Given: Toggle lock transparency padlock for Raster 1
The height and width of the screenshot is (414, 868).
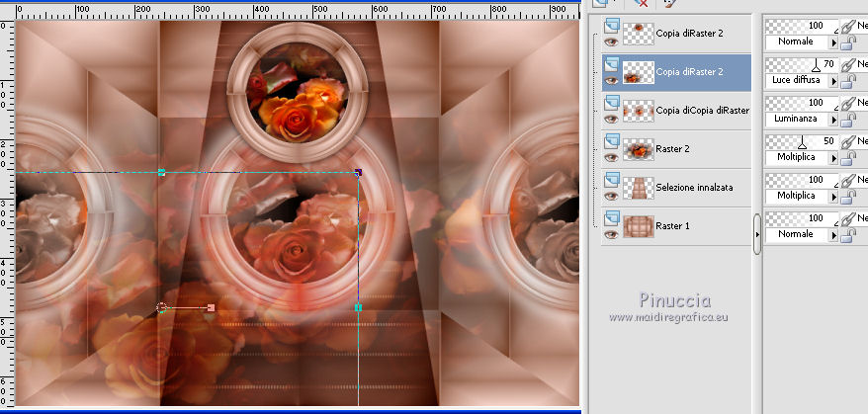Looking at the screenshot, I should click(x=846, y=236).
